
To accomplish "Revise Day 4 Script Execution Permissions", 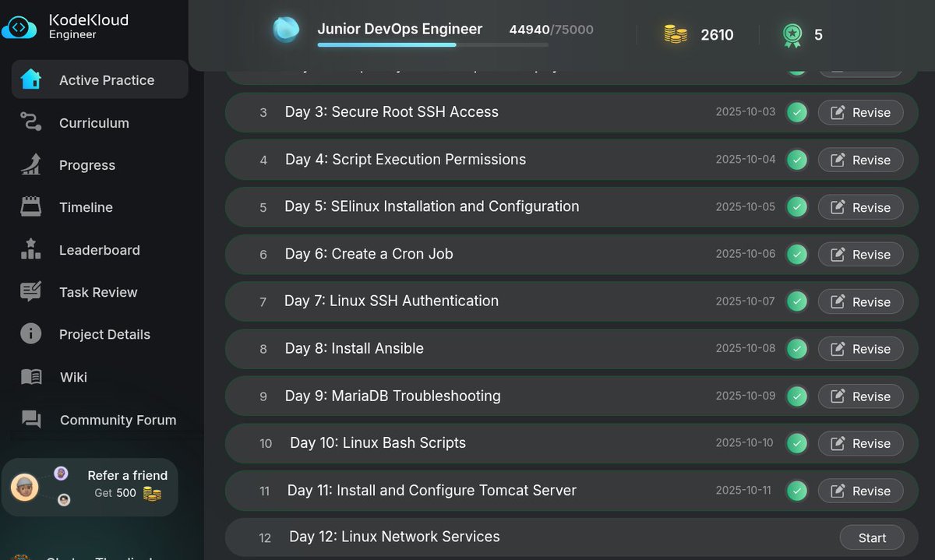I will [x=860, y=160].
